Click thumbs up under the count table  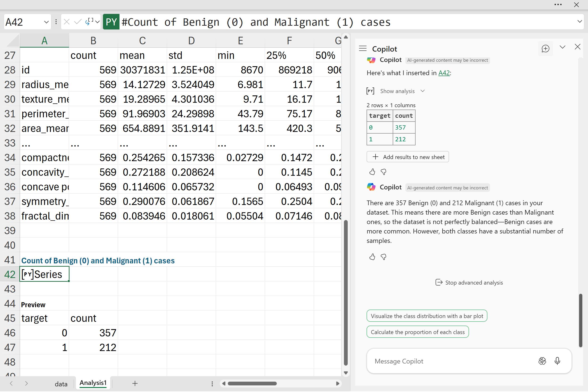point(372,172)
